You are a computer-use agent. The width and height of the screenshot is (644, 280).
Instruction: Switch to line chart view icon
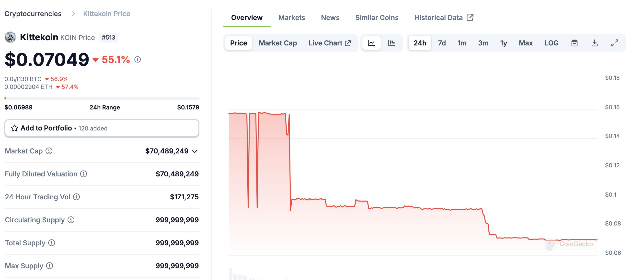click(371, 43)
